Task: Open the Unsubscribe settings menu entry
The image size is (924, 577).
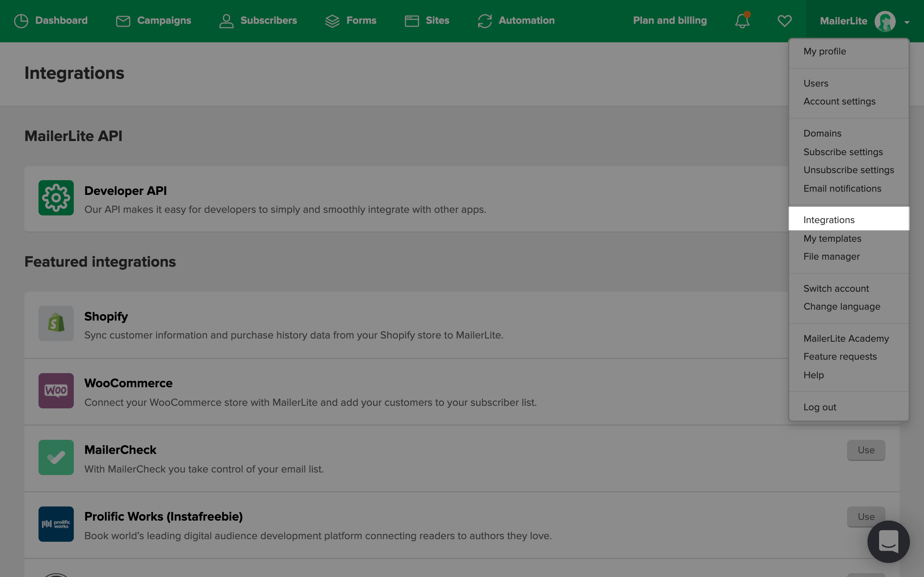Action: tap(848, 170)
